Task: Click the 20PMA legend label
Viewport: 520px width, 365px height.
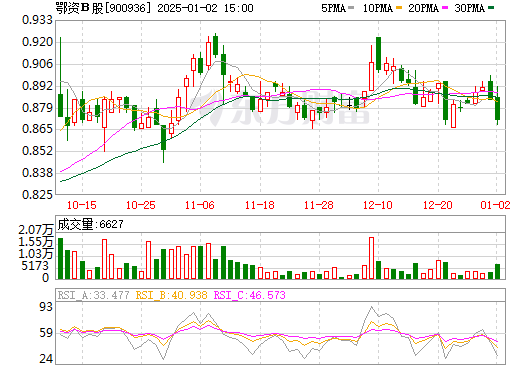Action: (x=424, y=8)
